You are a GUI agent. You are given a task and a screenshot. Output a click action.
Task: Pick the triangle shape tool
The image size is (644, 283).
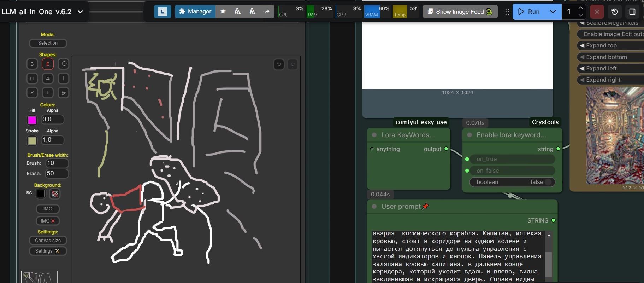[48, 78]
